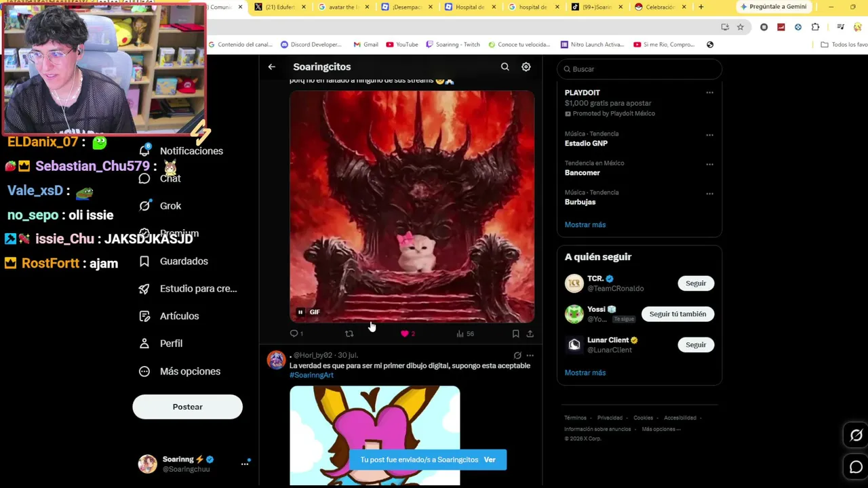Open the Bancomer trend
Screen dimensions: 868x488
pyautogui.click(x=583, y=173)
